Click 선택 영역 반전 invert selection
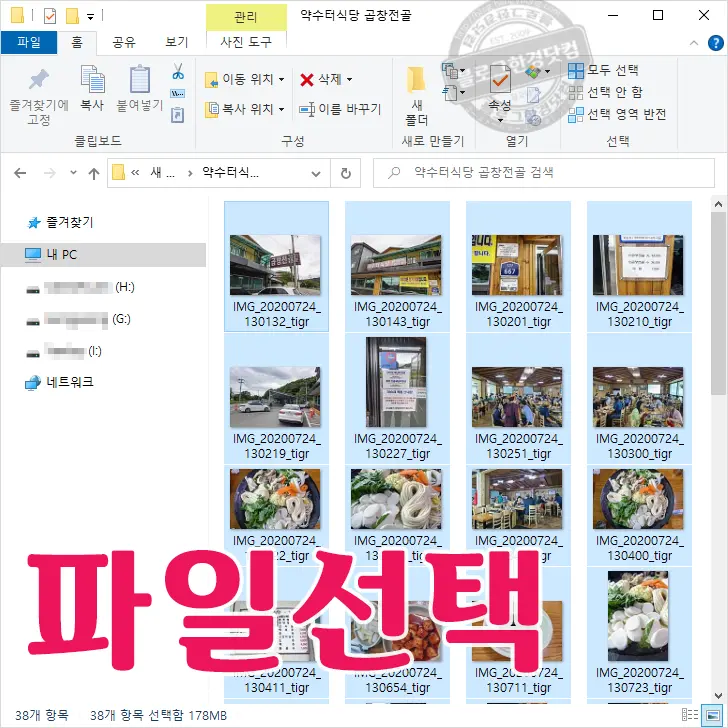 [618, 114]
